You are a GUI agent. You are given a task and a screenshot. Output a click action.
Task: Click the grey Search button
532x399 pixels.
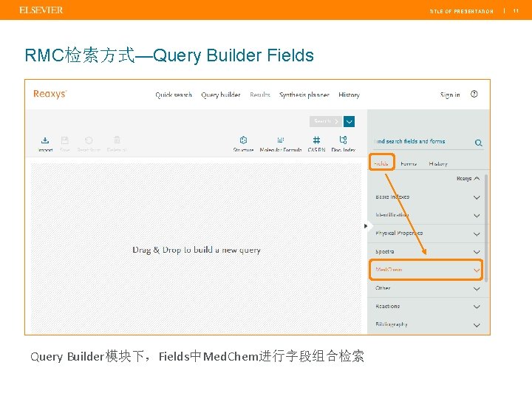(326, 121)
